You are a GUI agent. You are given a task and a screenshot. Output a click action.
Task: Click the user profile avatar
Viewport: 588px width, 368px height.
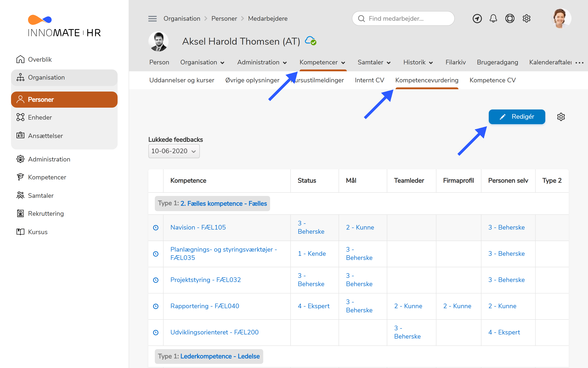tap(561, 18)
